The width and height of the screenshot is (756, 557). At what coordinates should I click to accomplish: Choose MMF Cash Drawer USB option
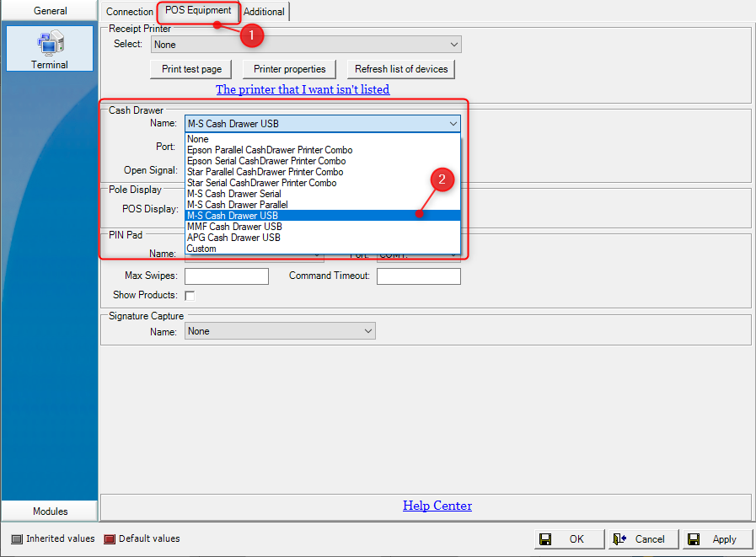(323, 227)
